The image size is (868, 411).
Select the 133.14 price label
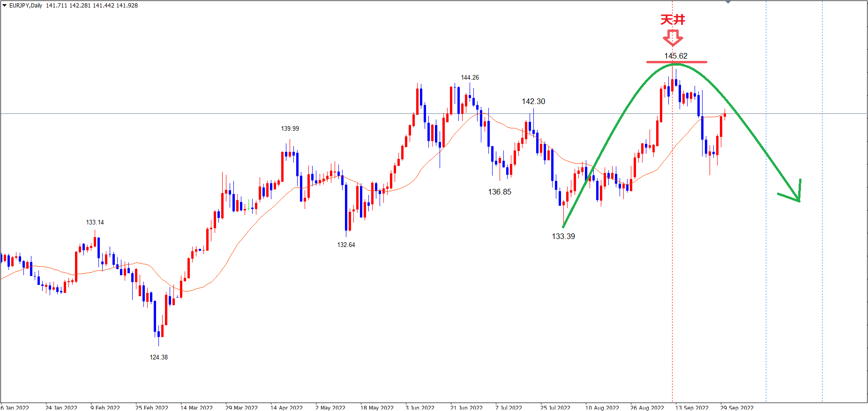(95, 222)
